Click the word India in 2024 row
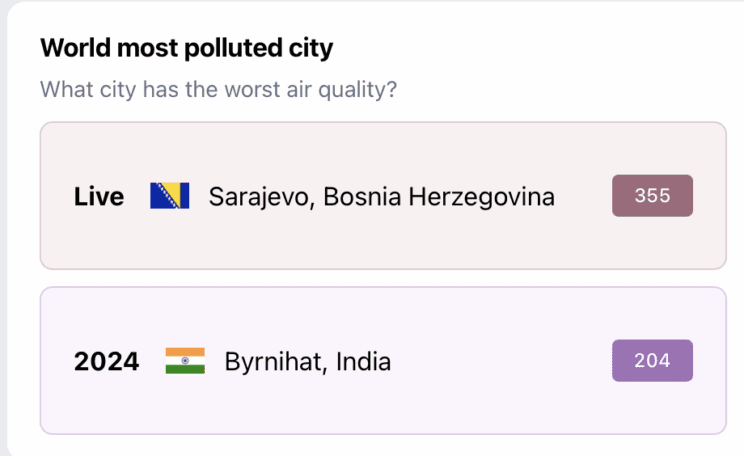Screen dimensions: 744x456 coord(362,362)
